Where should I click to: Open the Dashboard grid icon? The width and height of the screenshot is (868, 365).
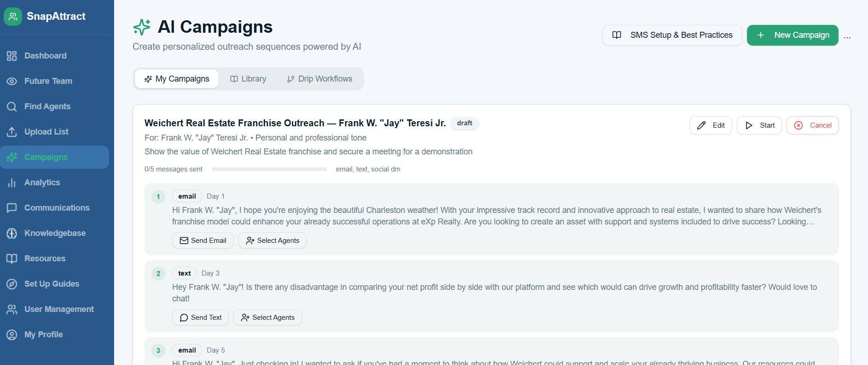(12, 56)
